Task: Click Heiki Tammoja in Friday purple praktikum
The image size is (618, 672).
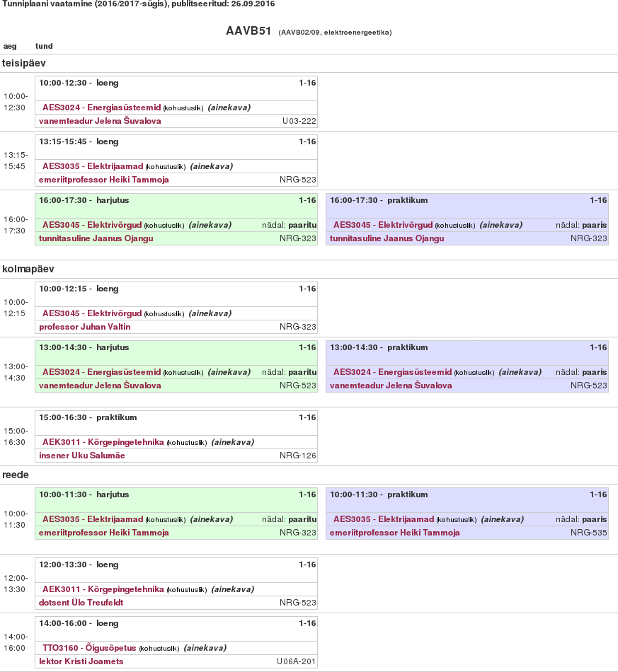Action: click(395, 533)
